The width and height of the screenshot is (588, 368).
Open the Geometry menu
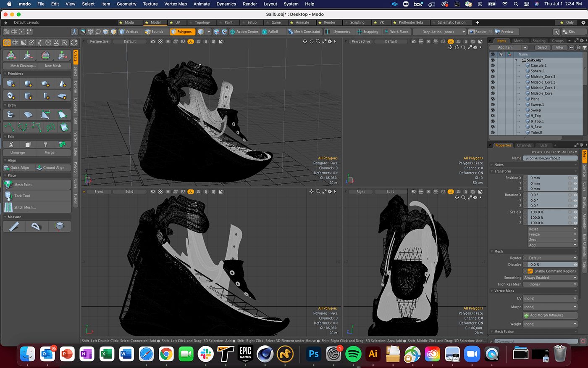126,4
